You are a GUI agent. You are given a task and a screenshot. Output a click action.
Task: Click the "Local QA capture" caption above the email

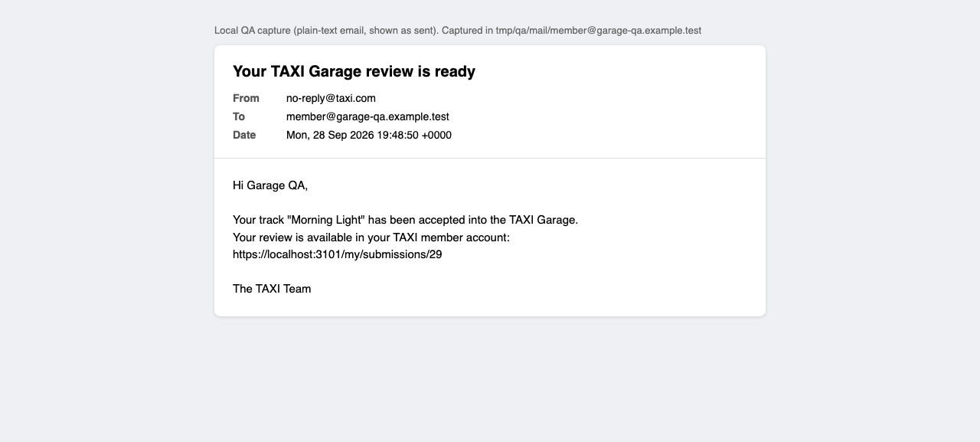(458, 31)
